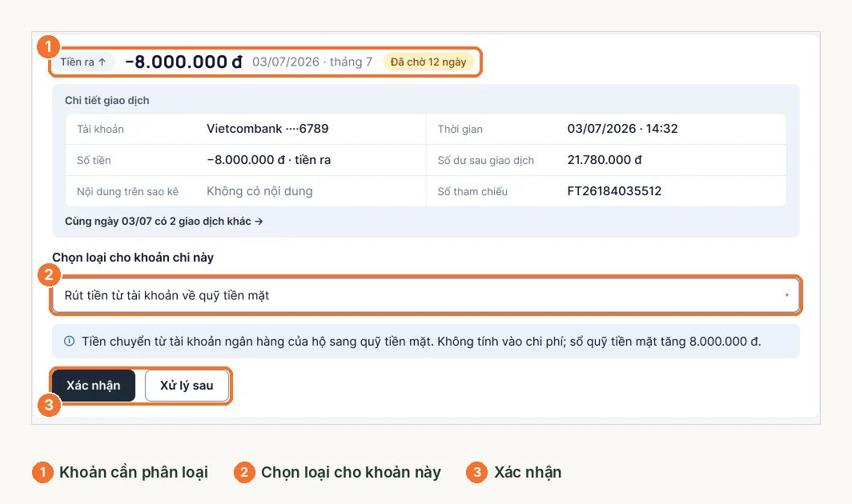Click amount cell −8.000.000 đ · tiền ra
The height and width of the screenshot is (504, 852).
pos(268,160)
